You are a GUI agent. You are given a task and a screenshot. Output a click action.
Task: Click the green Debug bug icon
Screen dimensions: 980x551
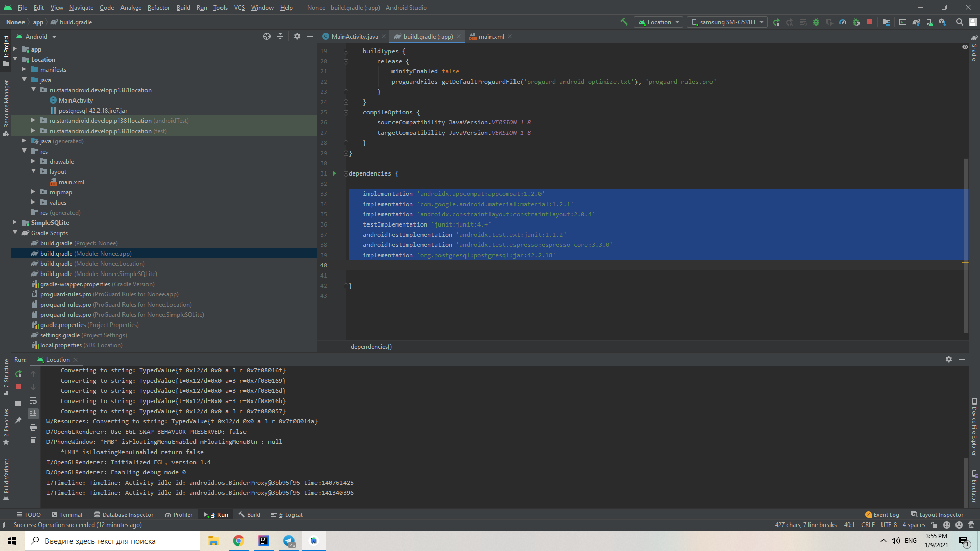coord(816,22)
